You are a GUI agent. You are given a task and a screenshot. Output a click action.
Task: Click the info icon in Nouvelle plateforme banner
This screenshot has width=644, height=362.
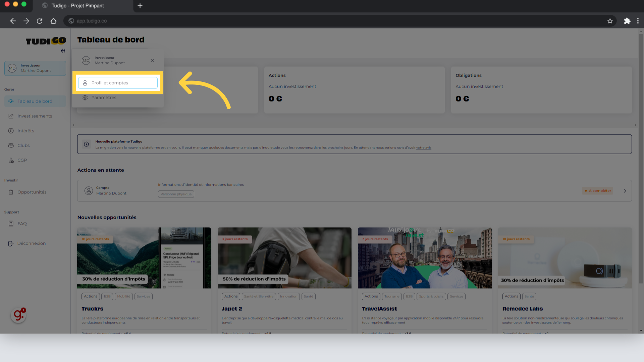[x=87, y=144]
